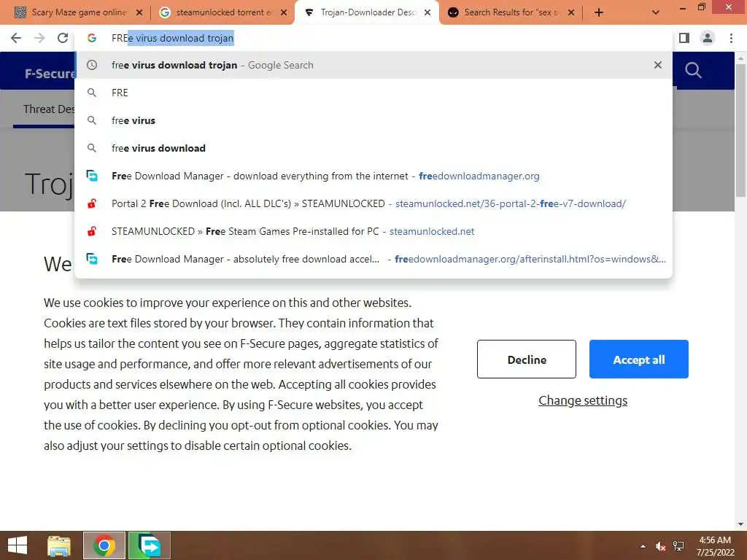Click the F-Secure logo
The height and width of the screenshot is (560, 747).
click(50, 74)
